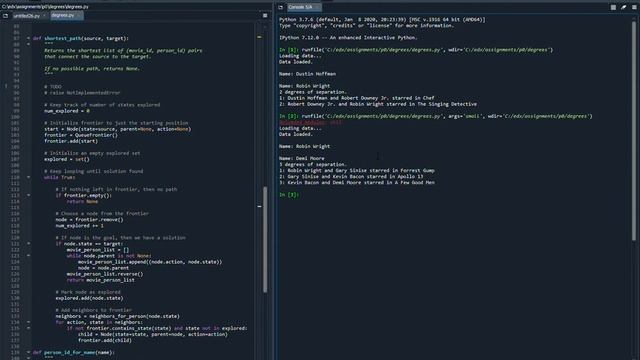Open the editor's browse tabs icon
This screenshot has height=360, width=640.
pyautogui.click(x=5, y=16)
